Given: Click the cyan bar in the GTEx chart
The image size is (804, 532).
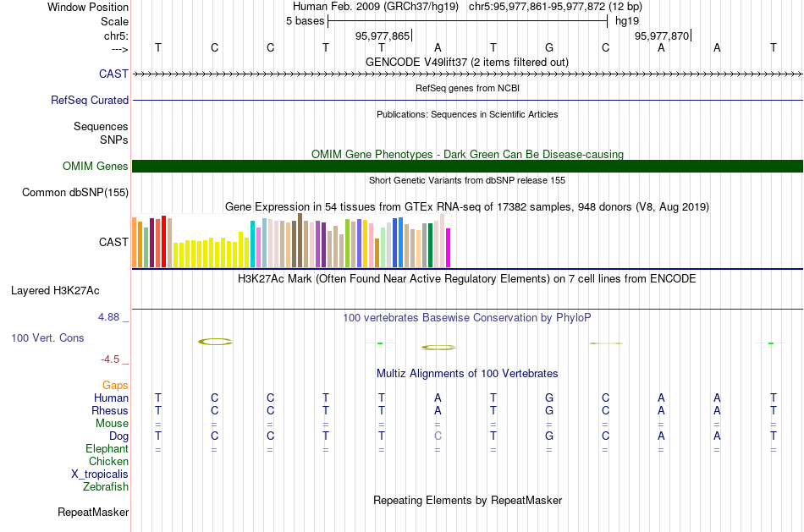Looking at the screenshot, I should pyautogui.click(x=252, y=244).
